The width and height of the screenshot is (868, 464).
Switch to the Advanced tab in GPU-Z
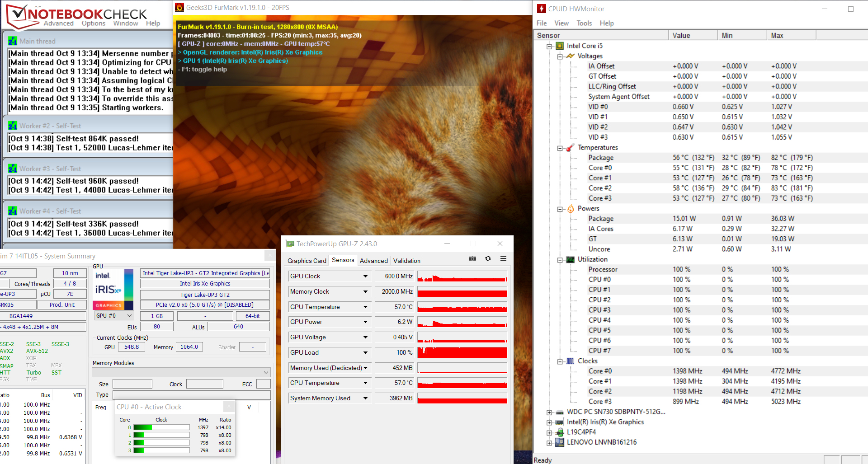[x=374, y=261]
